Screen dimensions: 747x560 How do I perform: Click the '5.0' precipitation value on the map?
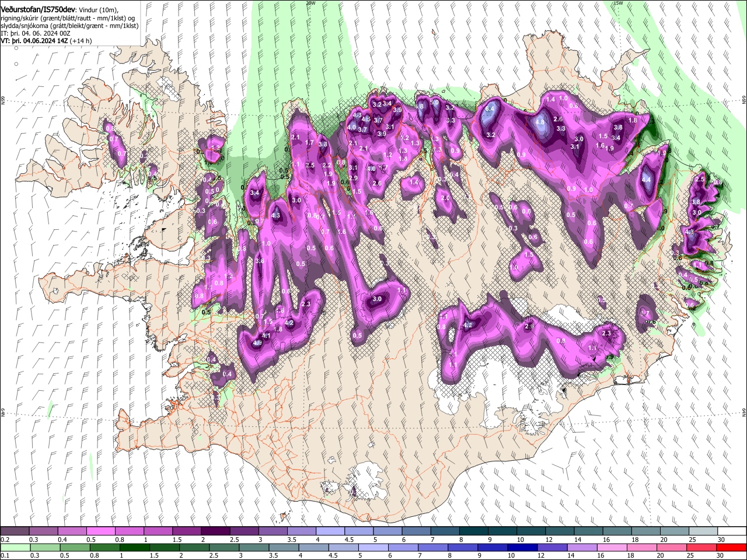(435, 102)
